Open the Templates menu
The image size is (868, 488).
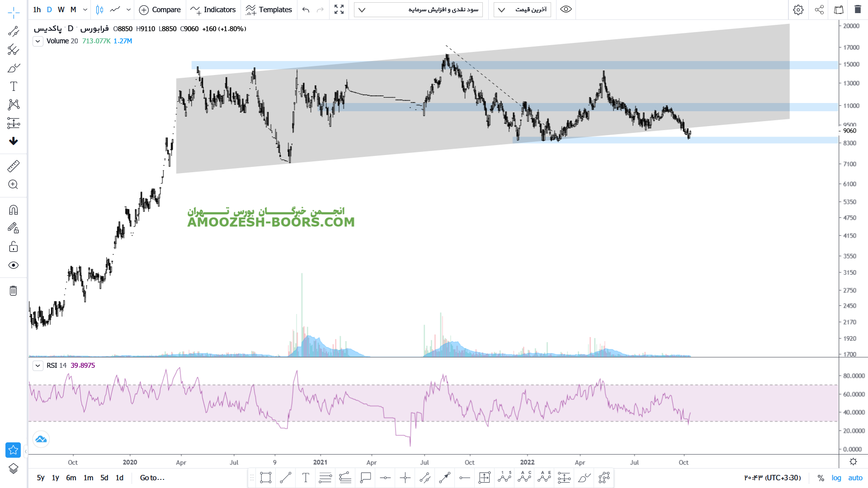coord(269,9)
